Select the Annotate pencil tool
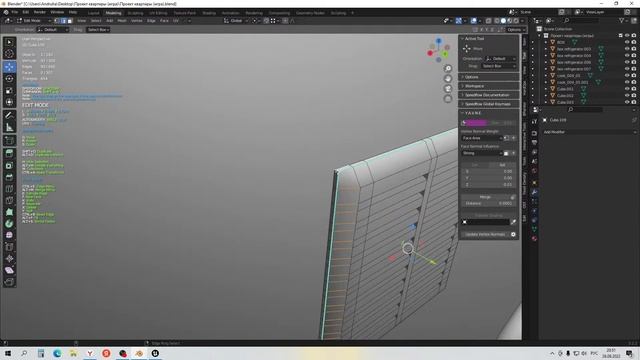The height and width of the screenshot is (360, 640). click(9, 116)
